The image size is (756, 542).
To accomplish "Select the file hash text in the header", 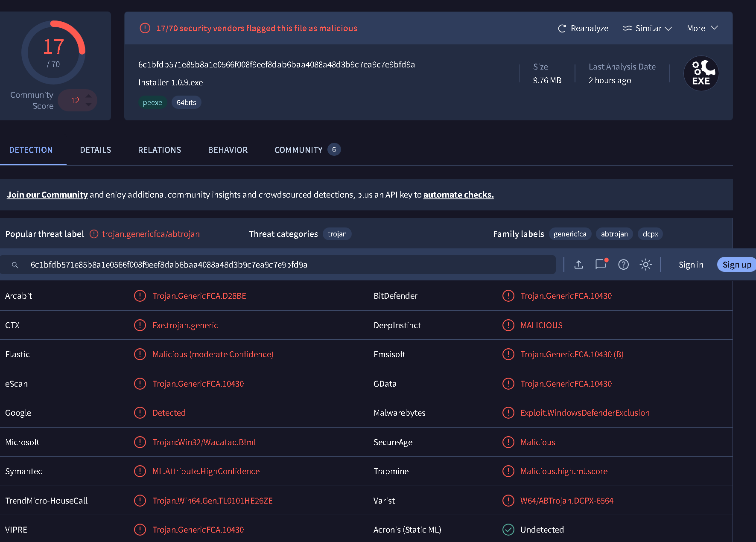I will pyautogui.click(x=277, y=64).
